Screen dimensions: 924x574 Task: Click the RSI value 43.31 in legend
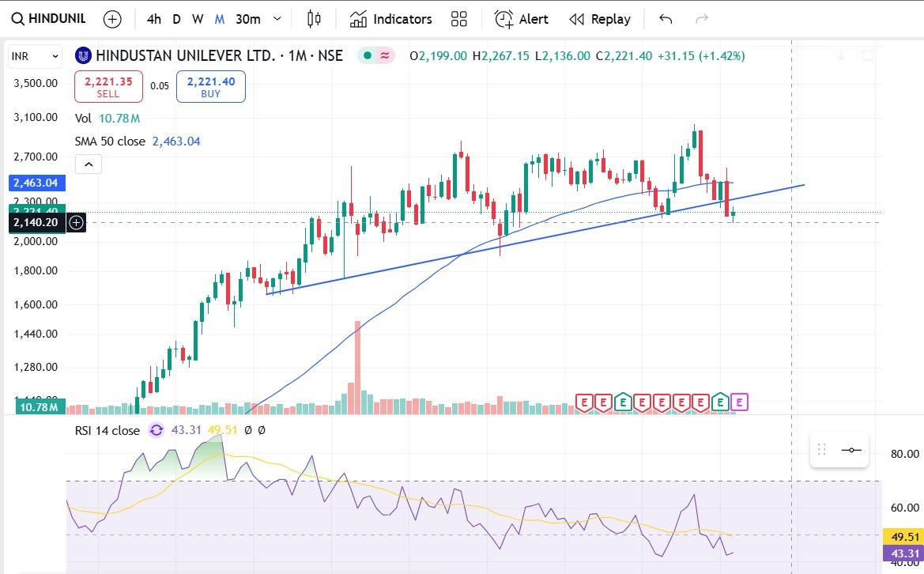click(x=187, y=430)
